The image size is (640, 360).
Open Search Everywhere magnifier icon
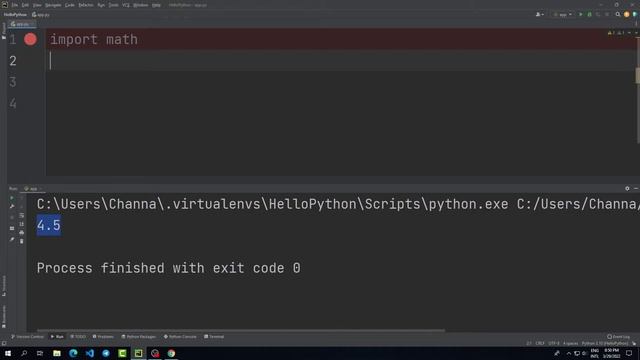(618, 15)
